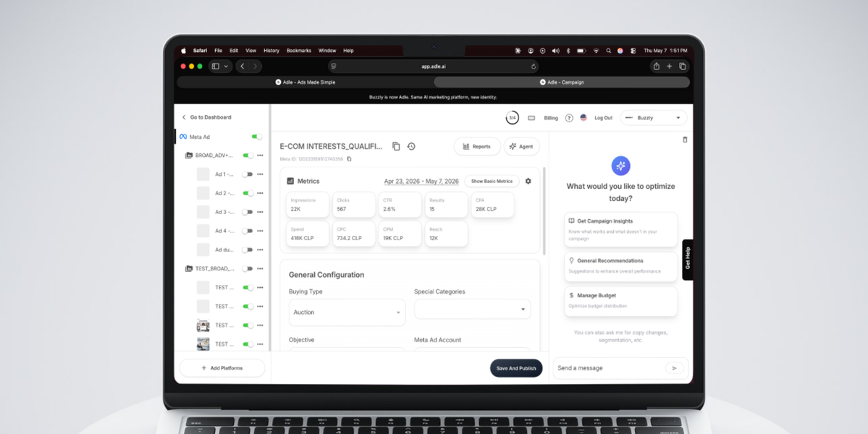868x434 pixels.
Task: Open the Safari File menu
Action: pyautogui.click(x=218, y=51)
